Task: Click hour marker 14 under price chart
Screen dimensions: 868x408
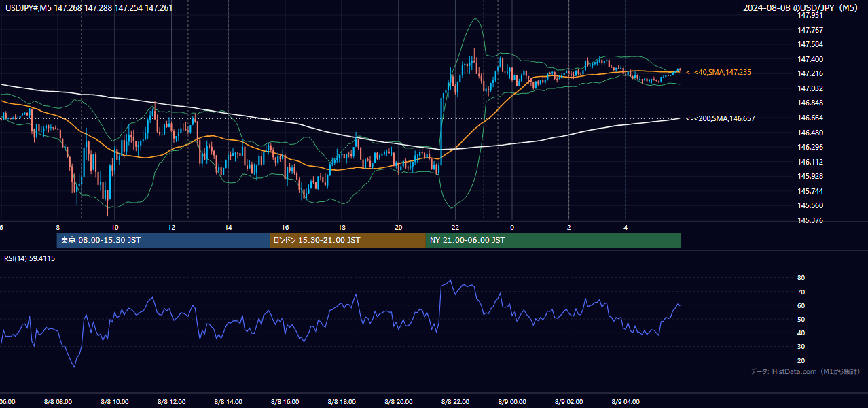Action: (x=228, y=227)
